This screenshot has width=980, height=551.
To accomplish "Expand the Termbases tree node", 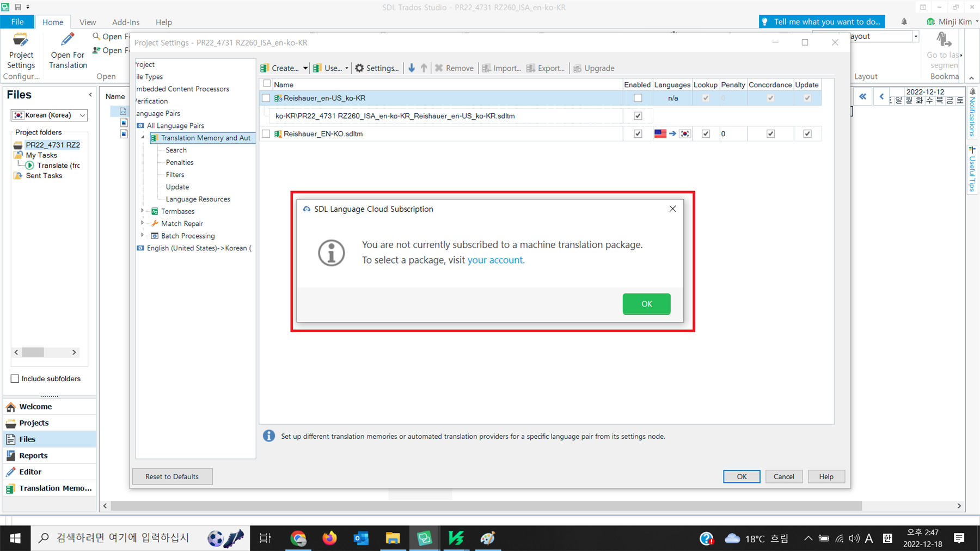I will pos(143,211).
